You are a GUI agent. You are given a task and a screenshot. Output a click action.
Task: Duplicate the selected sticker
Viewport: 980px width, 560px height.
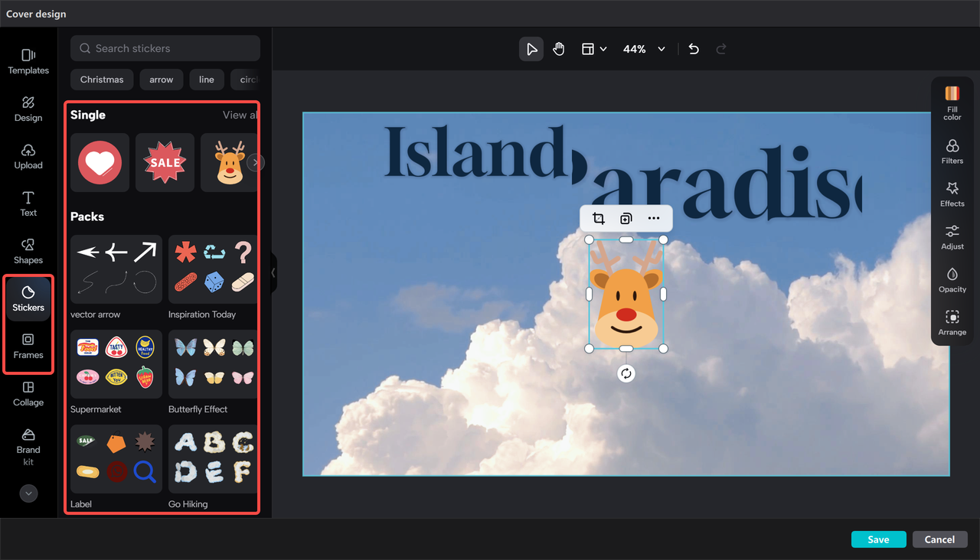coord(626,218)
